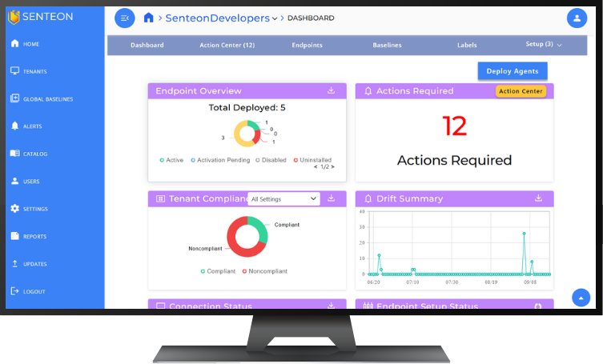The height and width of the screenshot is (364, 603).
Task: Expand the Setup (3) menu
Action: coord(544,45)
